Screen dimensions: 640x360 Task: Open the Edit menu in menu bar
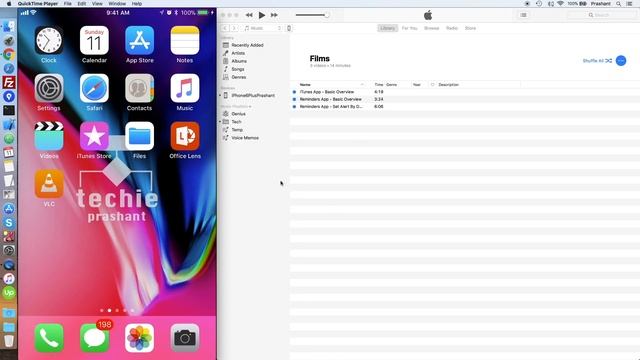(x=82, y=4)
